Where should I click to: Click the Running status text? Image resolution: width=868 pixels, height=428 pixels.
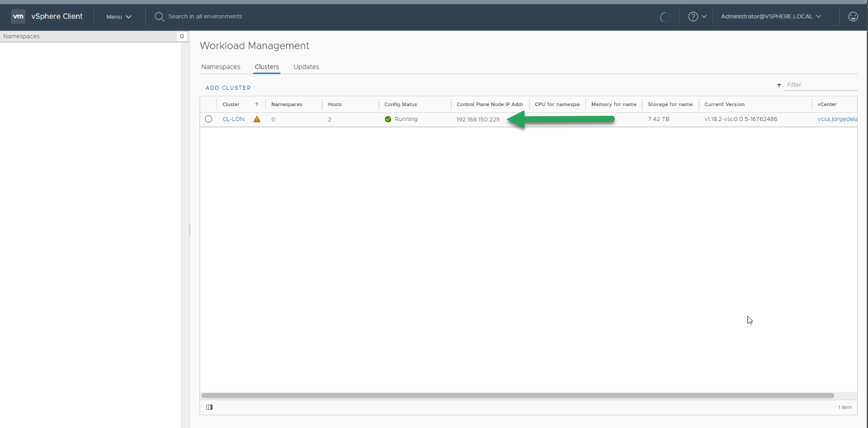click(406, 119)
